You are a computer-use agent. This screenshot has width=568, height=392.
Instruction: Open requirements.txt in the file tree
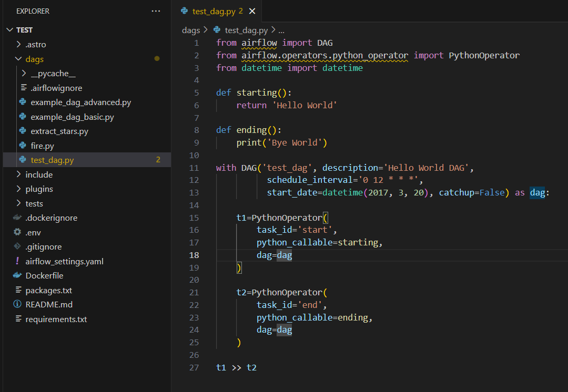[x=56, y=319]
